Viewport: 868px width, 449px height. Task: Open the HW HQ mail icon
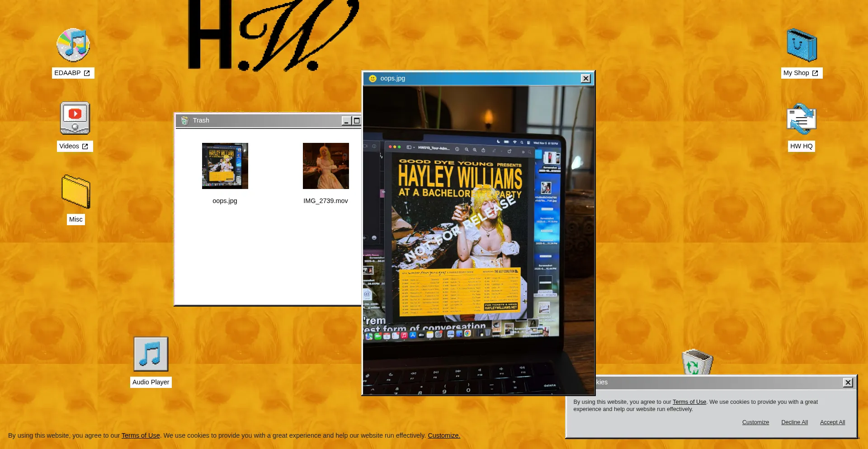pos(801,119)
